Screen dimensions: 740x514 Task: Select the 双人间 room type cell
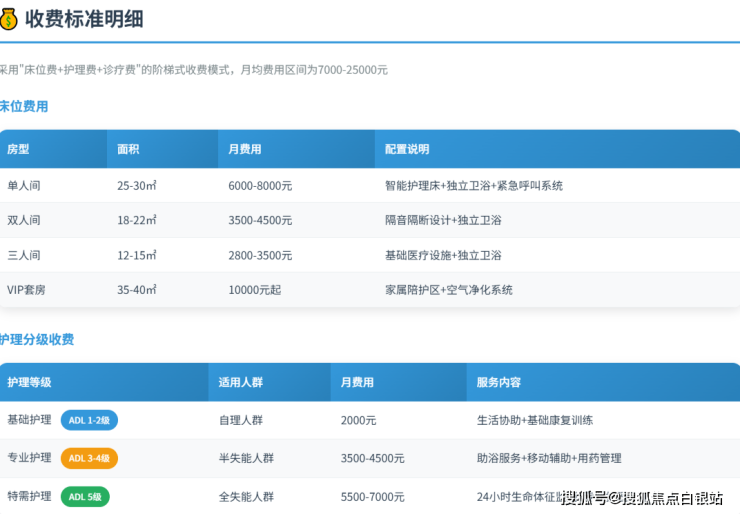(24, 220)
